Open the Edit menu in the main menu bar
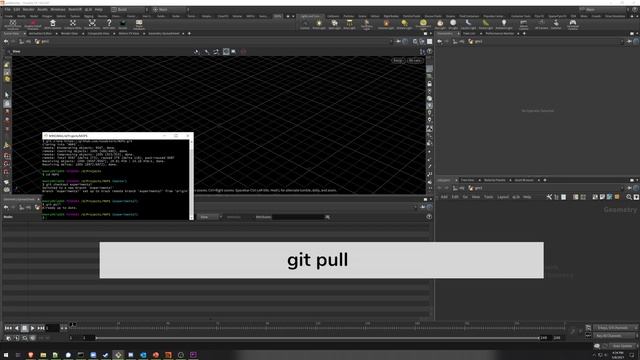Screen dimensions: 640x360 coord(17,9)
